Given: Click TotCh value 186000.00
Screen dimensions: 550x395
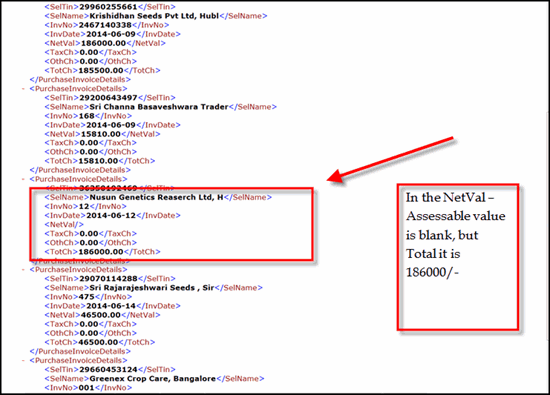Looking at the screenshot, I should coord(101,252).
